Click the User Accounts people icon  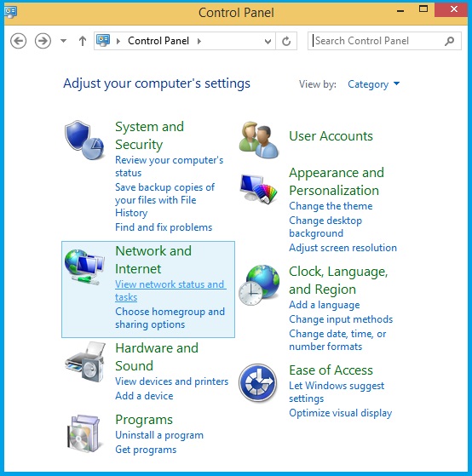(258, 140)
